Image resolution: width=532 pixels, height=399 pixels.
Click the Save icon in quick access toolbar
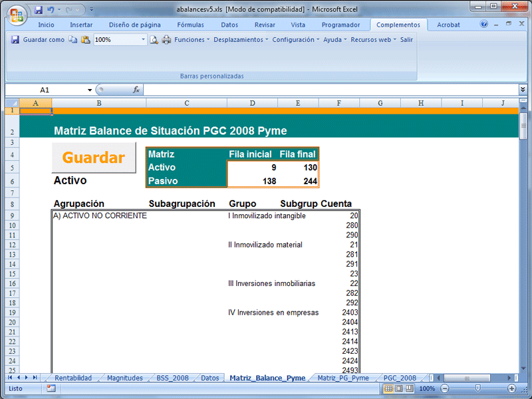pos(39,10)
